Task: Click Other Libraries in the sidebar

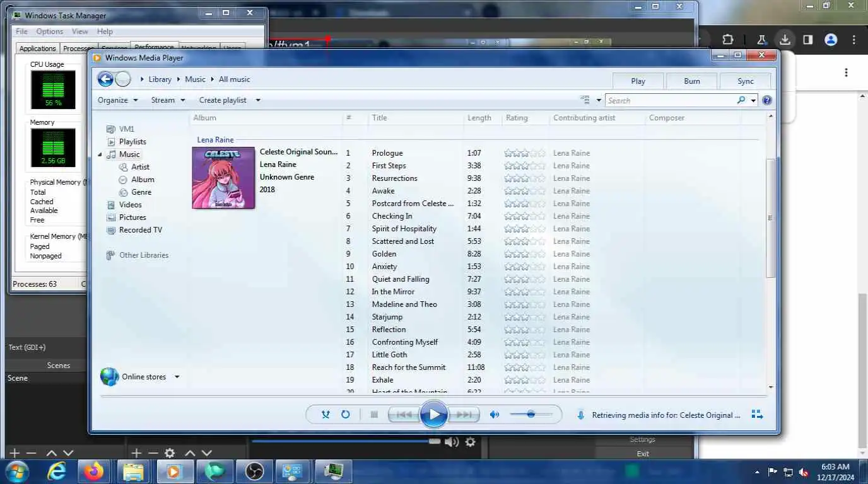Action: (x=138, y=255)
